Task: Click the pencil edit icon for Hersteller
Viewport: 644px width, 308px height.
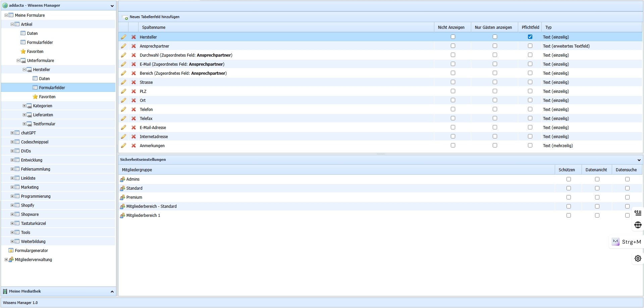Action: coord(123,37)
